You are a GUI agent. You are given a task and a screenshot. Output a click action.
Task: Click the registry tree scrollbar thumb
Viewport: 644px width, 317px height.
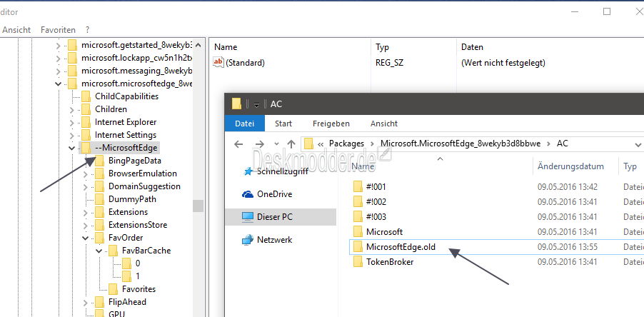tap(198, 206)
